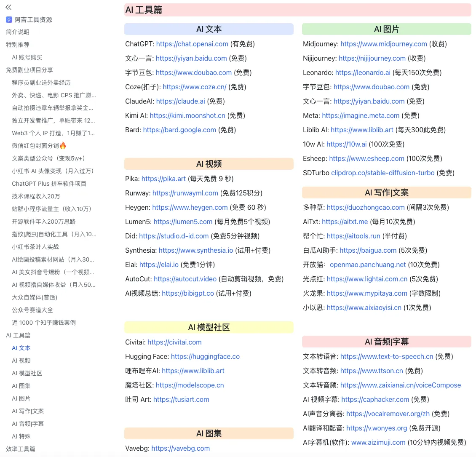Open the Hugging Face link
Image resolution: width=476 pixels, height=457 pixels.
[x=205, y=357]
